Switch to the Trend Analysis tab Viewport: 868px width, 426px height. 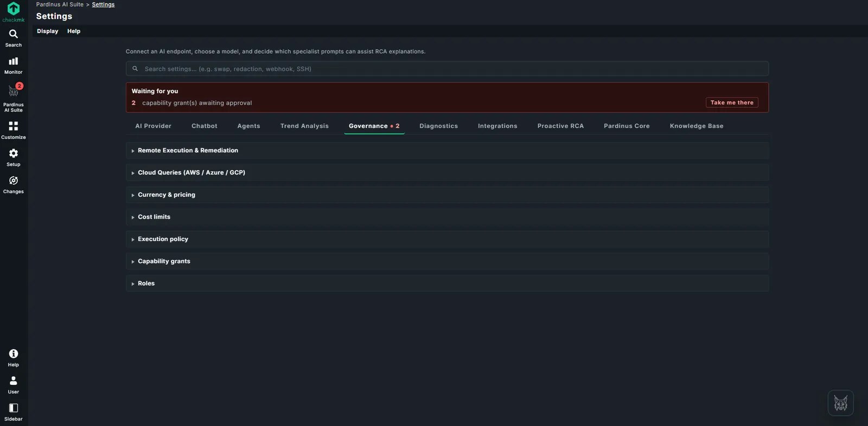coord(304,126)
